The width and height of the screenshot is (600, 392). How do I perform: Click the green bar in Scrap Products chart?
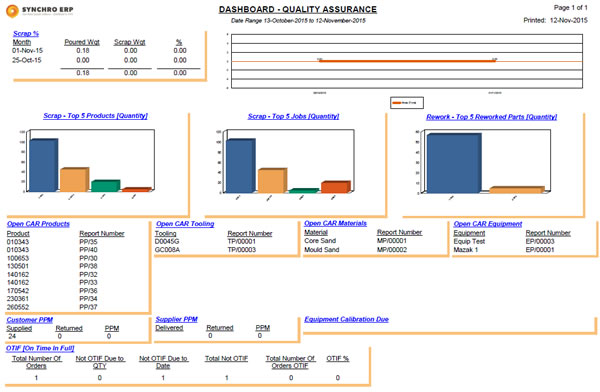pos(106,186)
